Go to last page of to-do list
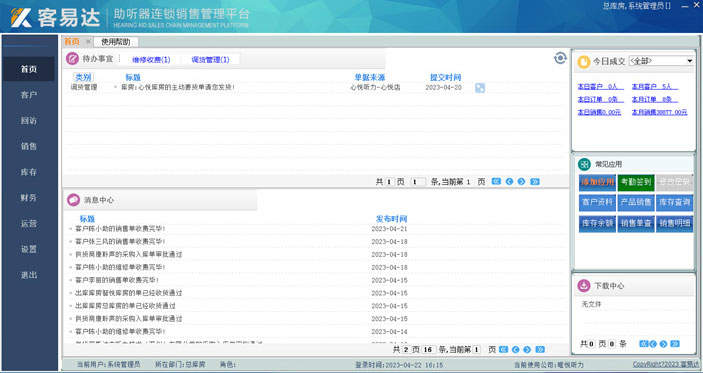Viewport: 703px width, 373px height. pos(535,182)
